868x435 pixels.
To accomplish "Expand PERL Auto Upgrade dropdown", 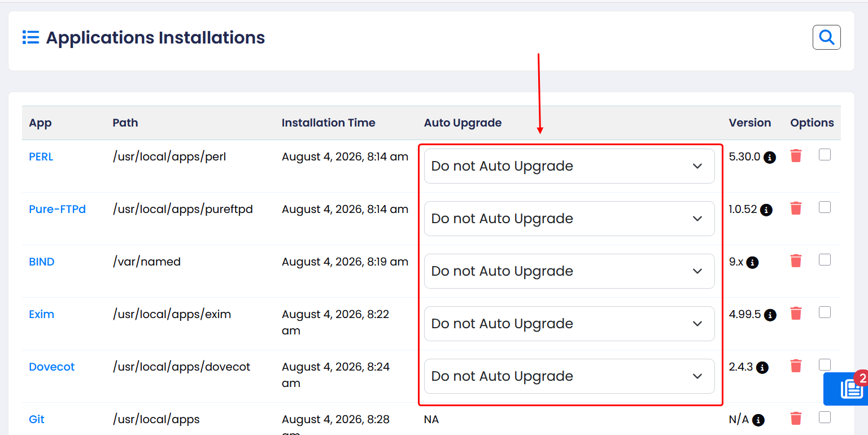I will pos(569,166).
